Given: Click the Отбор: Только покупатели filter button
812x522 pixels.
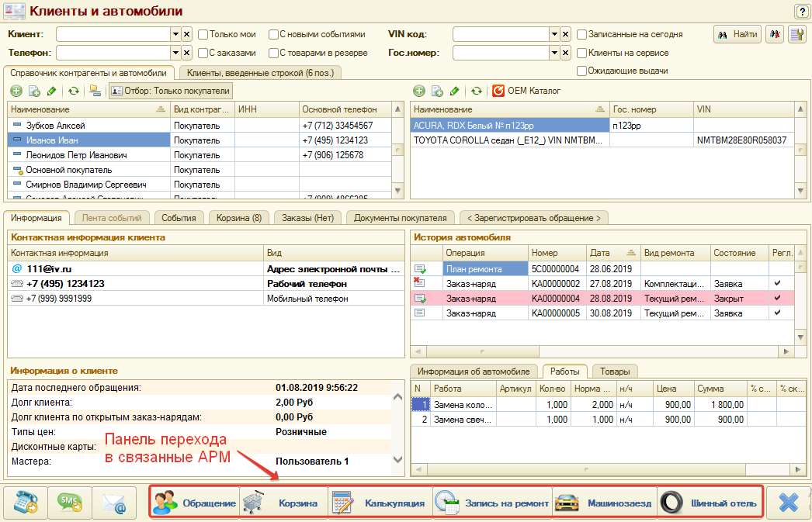Looking at the screenshot, I should (x=170, y=91).
